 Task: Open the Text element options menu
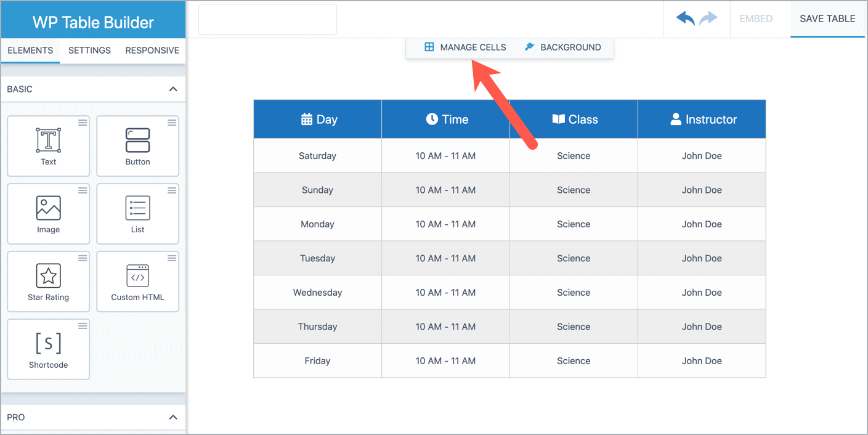point(82,123)
